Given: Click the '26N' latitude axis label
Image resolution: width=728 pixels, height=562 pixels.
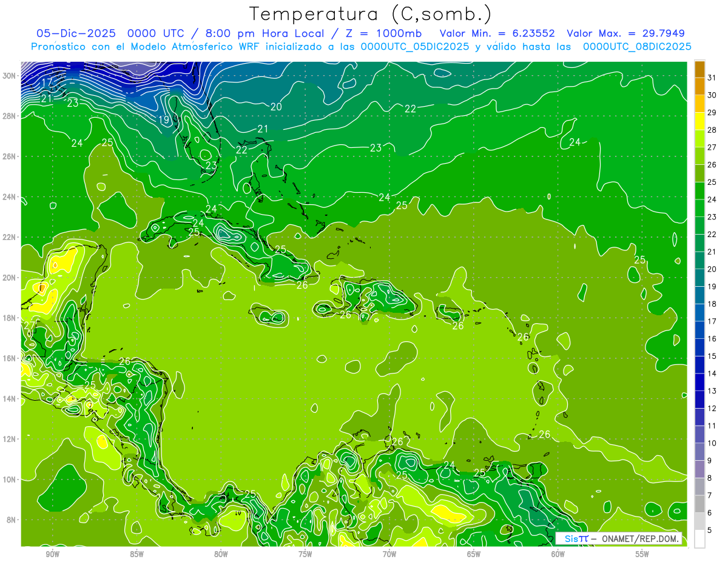Looking at the screenshot, I should [10, 156].
